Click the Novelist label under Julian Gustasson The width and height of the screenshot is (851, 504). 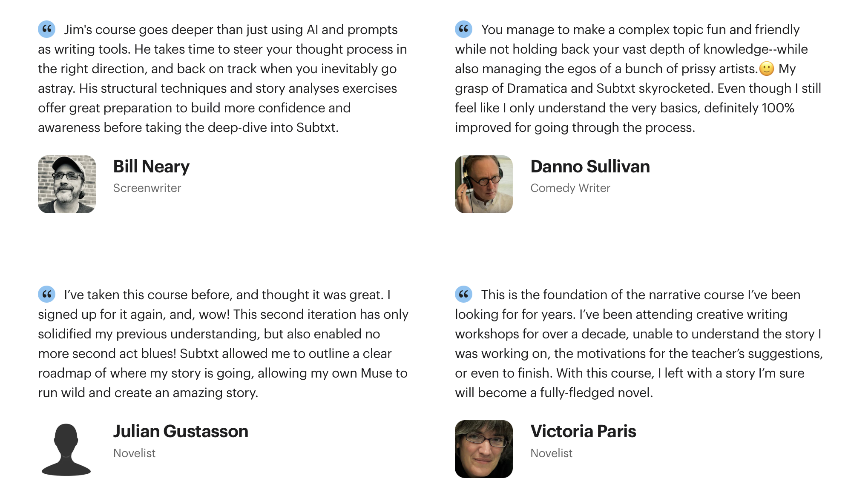[134, 453]
